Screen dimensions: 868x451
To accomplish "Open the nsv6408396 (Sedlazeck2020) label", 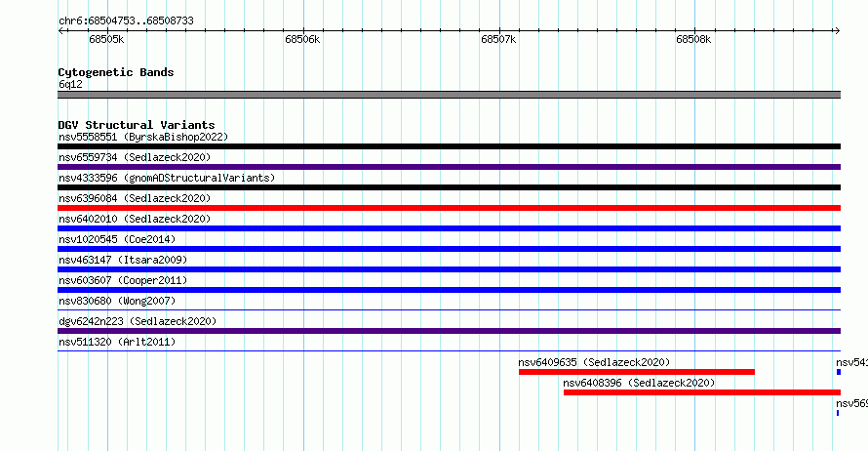I will click(x=639, y=383).
